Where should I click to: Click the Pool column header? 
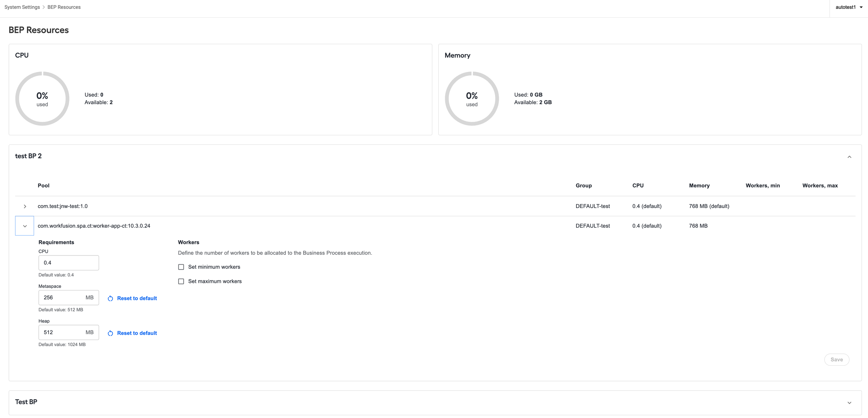tap(43, 186)
